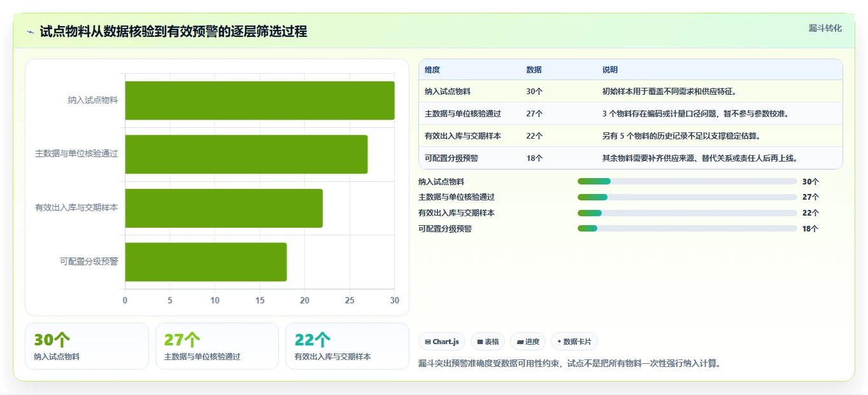
Task: Click the table cell 18个
Action: (535, 158)
